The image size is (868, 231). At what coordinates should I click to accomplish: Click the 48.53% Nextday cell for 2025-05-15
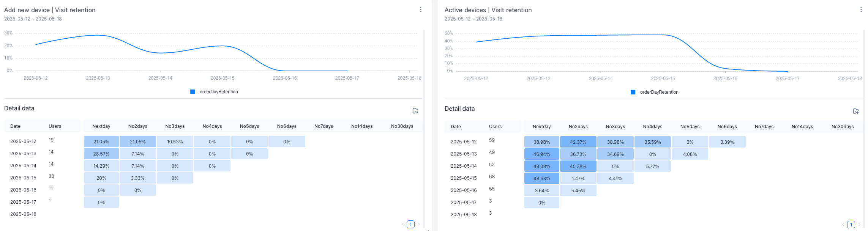click(x=541, y=178)
